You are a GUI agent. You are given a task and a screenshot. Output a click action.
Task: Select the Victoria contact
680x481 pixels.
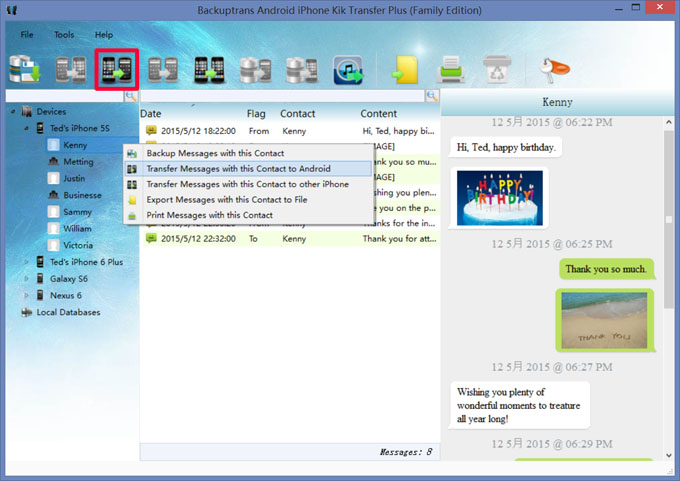(x=78, y=245)
